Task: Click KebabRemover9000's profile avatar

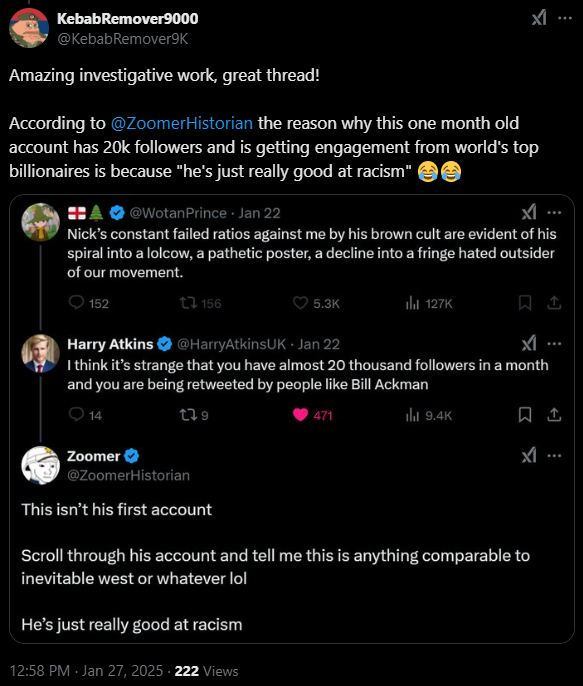Action: [x=29, y=28]
